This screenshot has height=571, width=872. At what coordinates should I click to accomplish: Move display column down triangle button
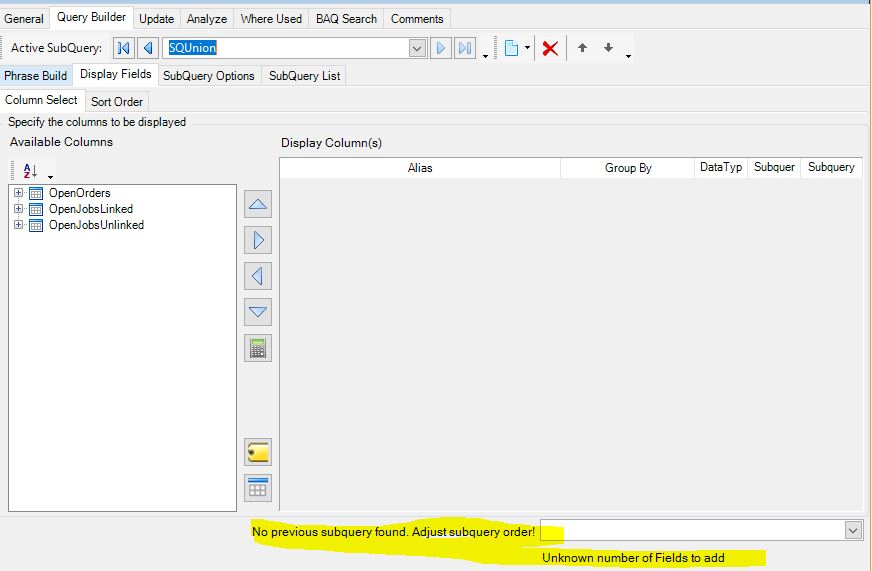[x=257, y=311]
